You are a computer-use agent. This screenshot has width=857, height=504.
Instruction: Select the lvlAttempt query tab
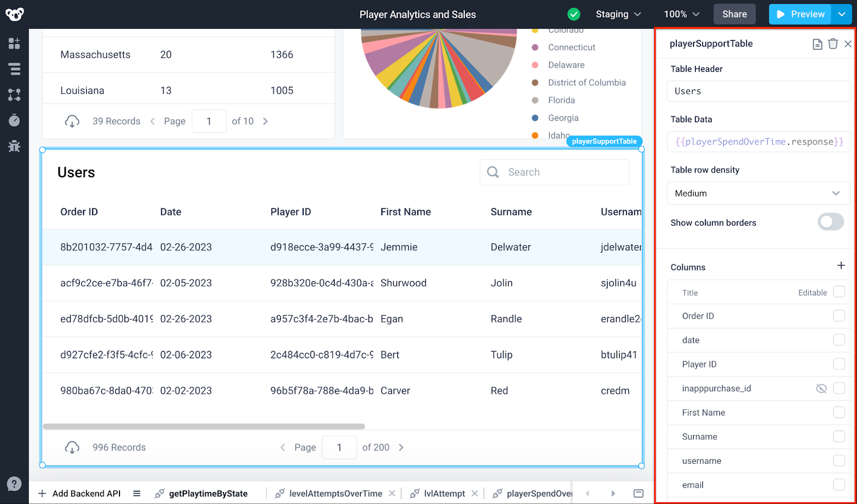pos(443,493)
